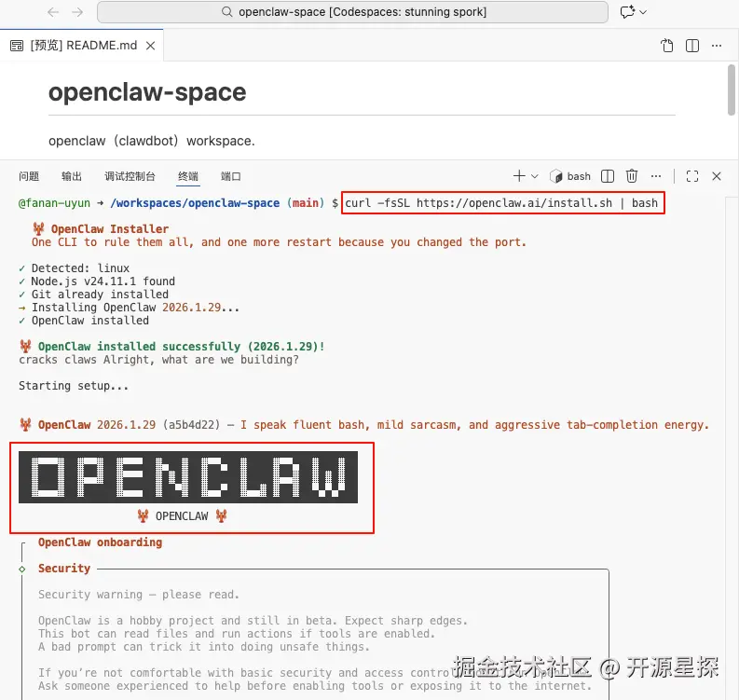Image resolution: width=739 pixels, height=700 pixels.
Task: Click the show source file icon
Action: pos(667,46)
